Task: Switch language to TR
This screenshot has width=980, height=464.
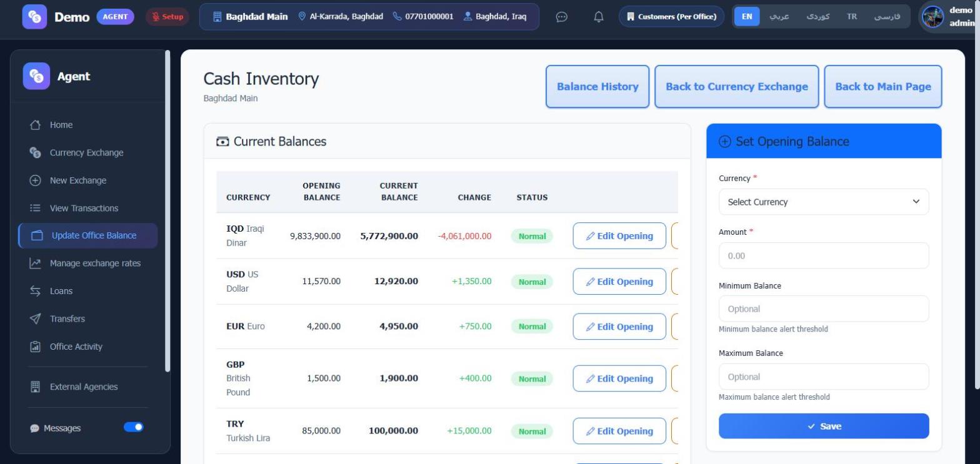Action: pos(852,17)
